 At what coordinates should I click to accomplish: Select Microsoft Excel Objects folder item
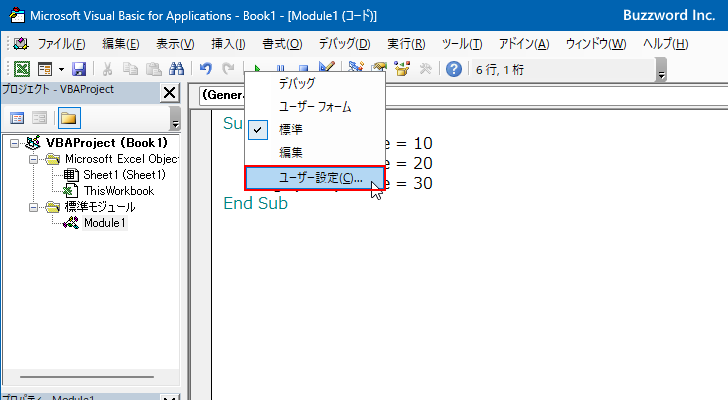122,159
